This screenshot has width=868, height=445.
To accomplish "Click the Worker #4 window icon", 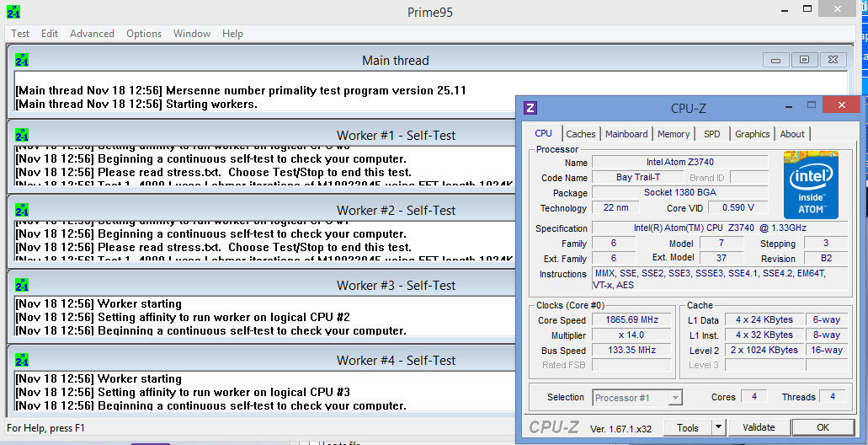I will (22, 360).
